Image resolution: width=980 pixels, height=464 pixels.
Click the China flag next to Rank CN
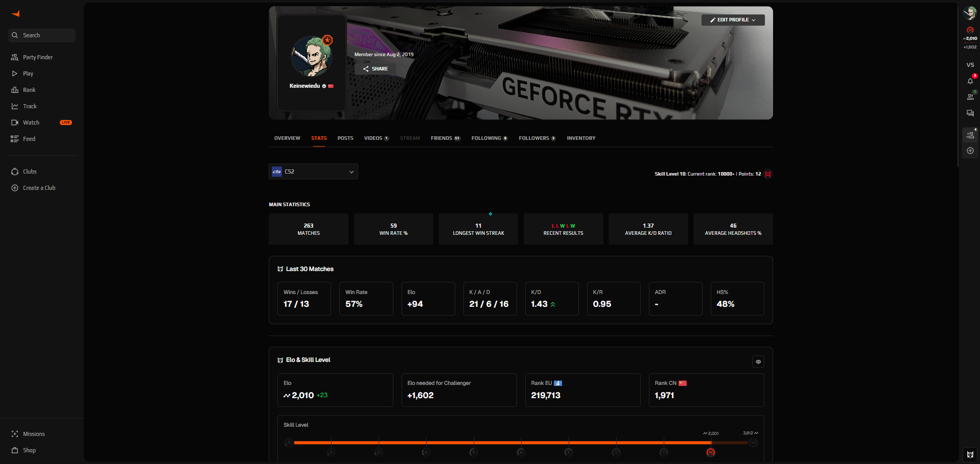pyautogui.click(x=683, y=383)
